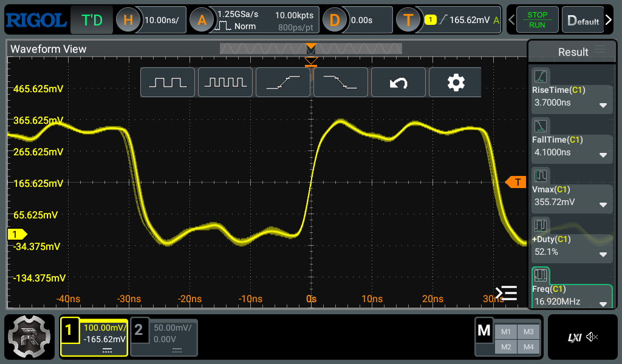
Task: Open the M math channel button
Action: (484, 330)
